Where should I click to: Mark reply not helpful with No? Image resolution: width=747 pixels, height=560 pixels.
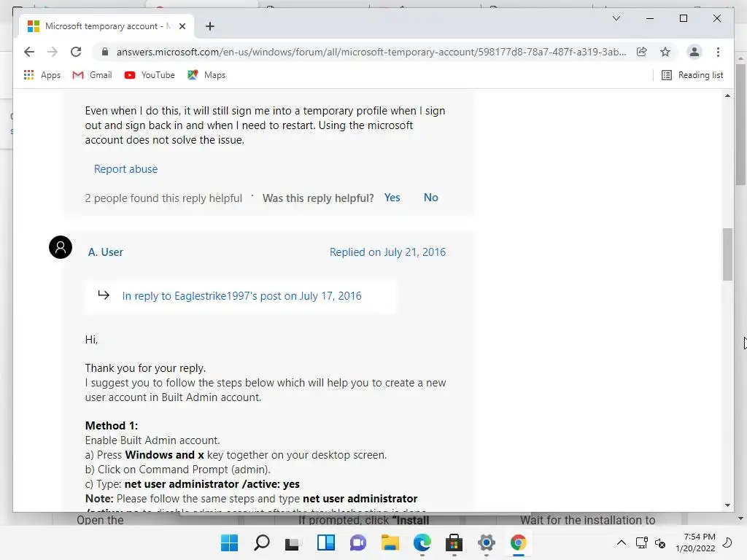click(x=430, y=198)
